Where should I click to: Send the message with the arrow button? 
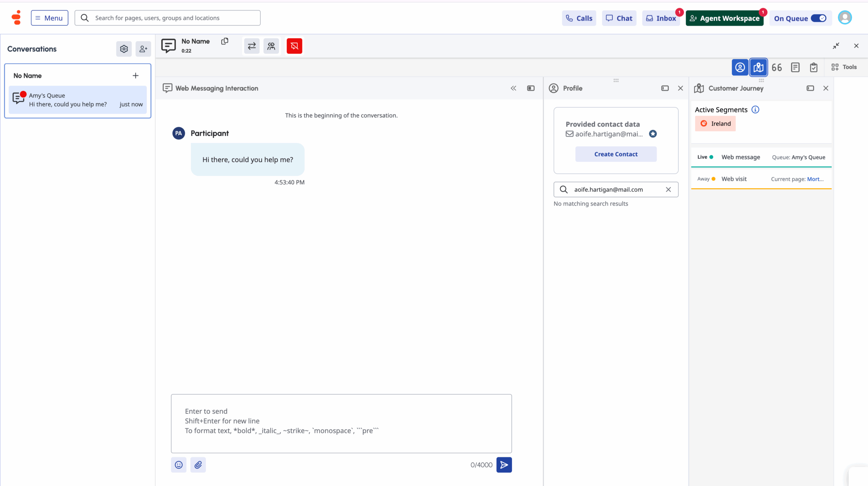coord(504,465)
